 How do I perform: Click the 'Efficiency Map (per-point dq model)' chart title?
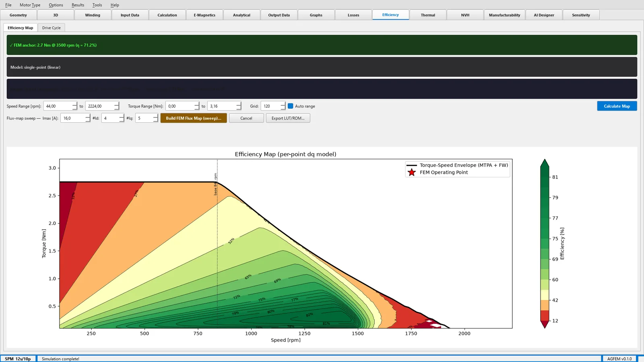click(x=285, y=154)
